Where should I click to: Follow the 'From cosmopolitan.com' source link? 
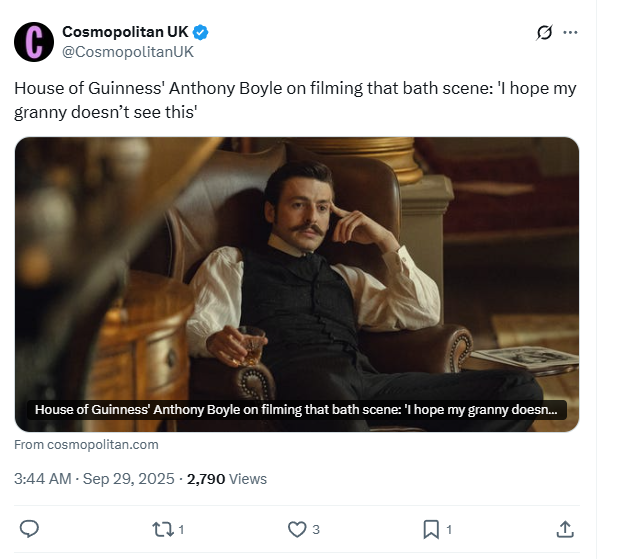click(87, 444)
